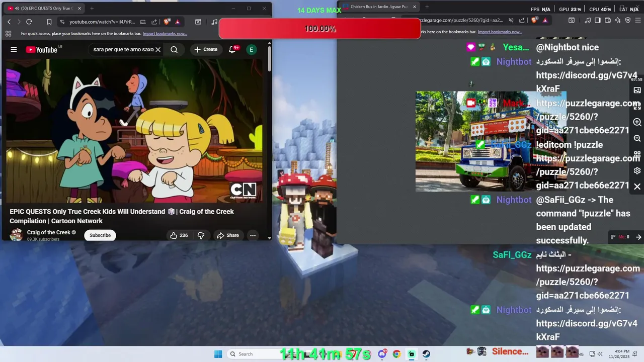Run YouTube search with magnifier button
This screenshot has height=362, width=644.
(174, 50)
